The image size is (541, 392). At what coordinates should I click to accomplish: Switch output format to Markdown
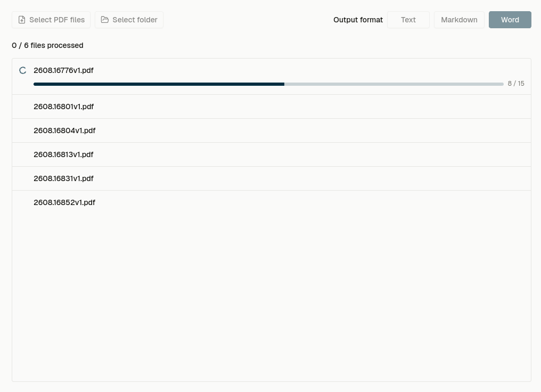click(459, 20)
